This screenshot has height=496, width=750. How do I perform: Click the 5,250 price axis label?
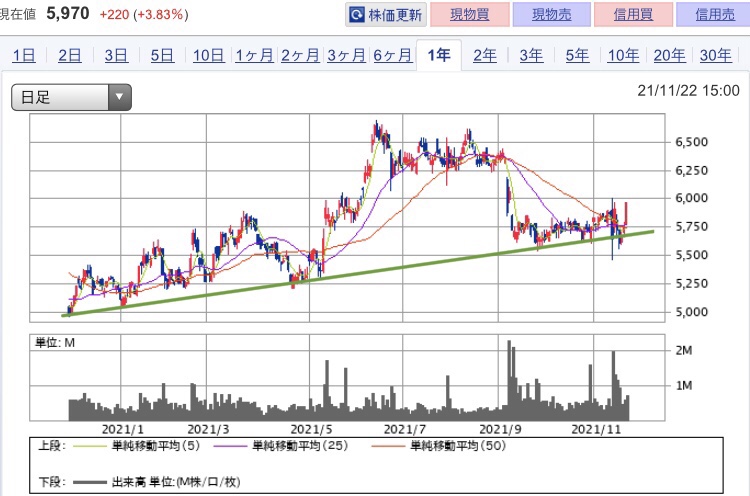691,284
